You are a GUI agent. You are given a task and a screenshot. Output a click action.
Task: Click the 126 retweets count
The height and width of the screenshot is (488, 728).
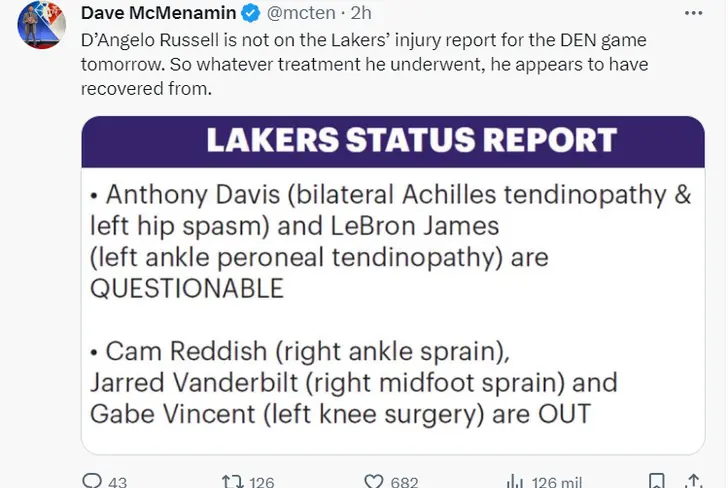[262, 482]
